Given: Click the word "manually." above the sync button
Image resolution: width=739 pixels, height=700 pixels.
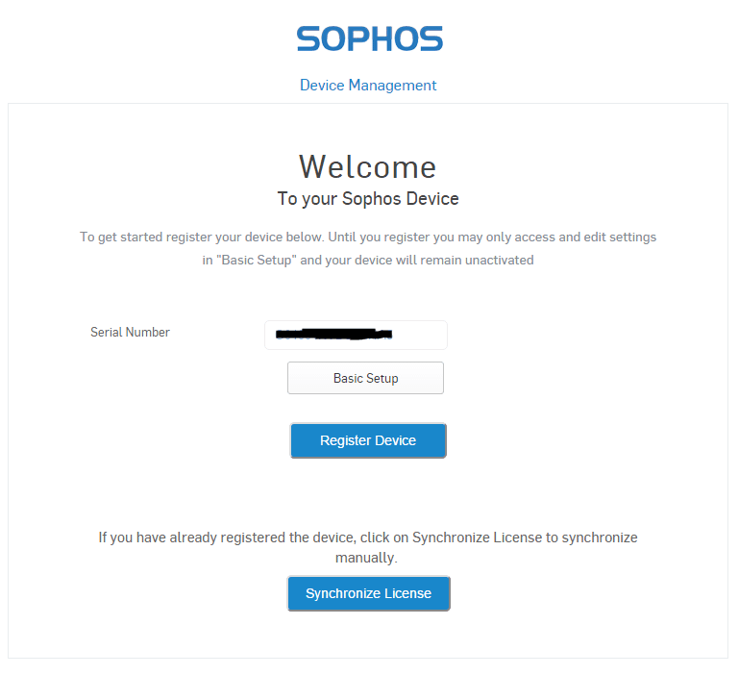Looking at the screenshot, I should click(367, 558).
